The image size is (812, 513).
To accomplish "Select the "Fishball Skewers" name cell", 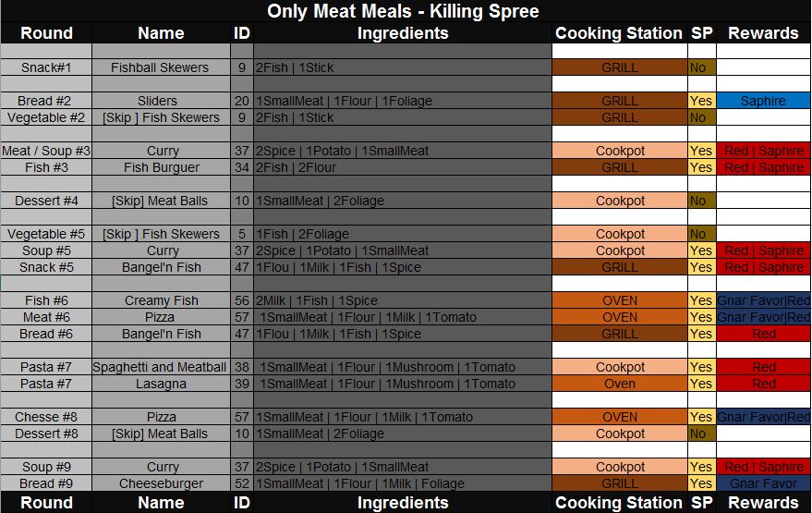I will [160, 67].
